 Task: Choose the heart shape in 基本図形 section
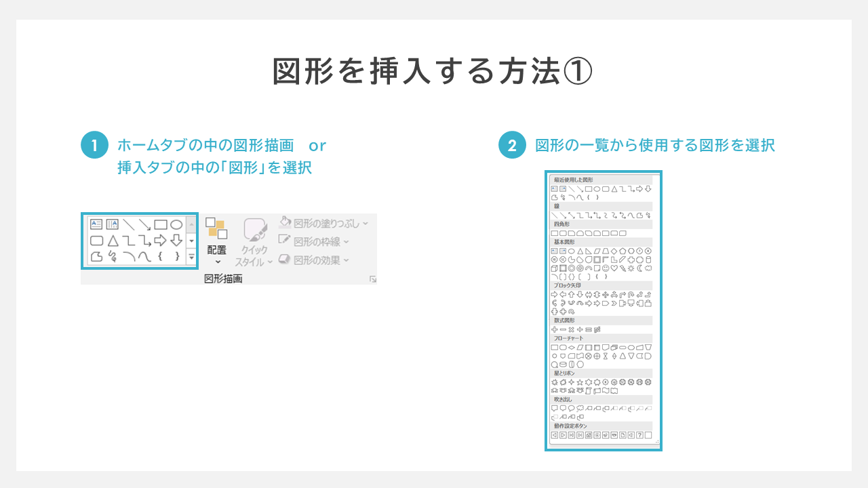[x=614, y=268]
